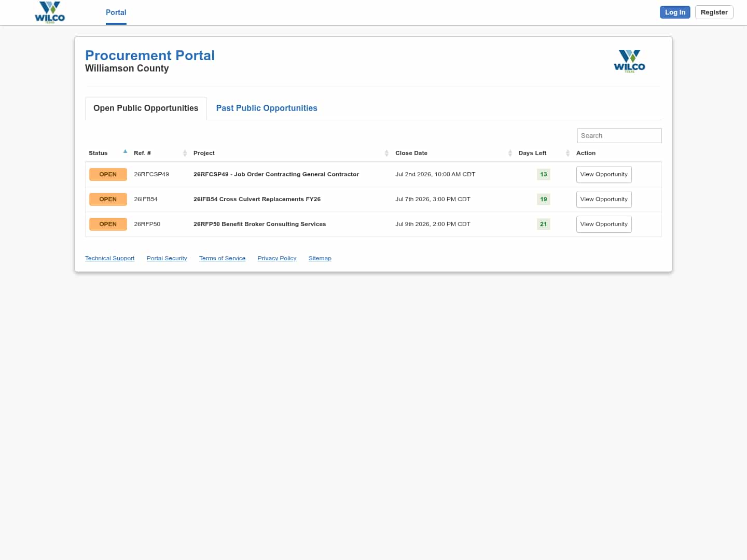This screenshot has width=747, height=560.
Task: Open the Sitemap footer link
Action: [320, 258]
